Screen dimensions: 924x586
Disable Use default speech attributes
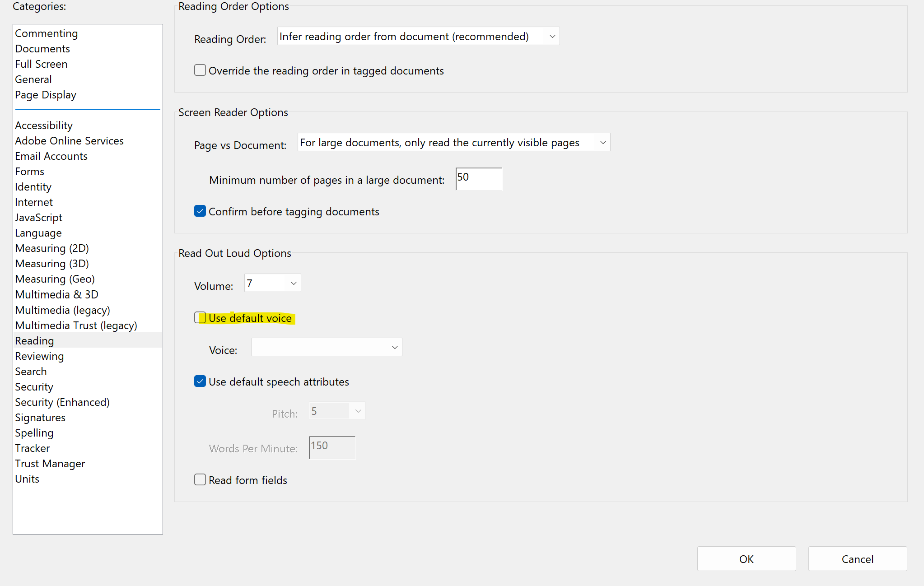click(200, 381)
